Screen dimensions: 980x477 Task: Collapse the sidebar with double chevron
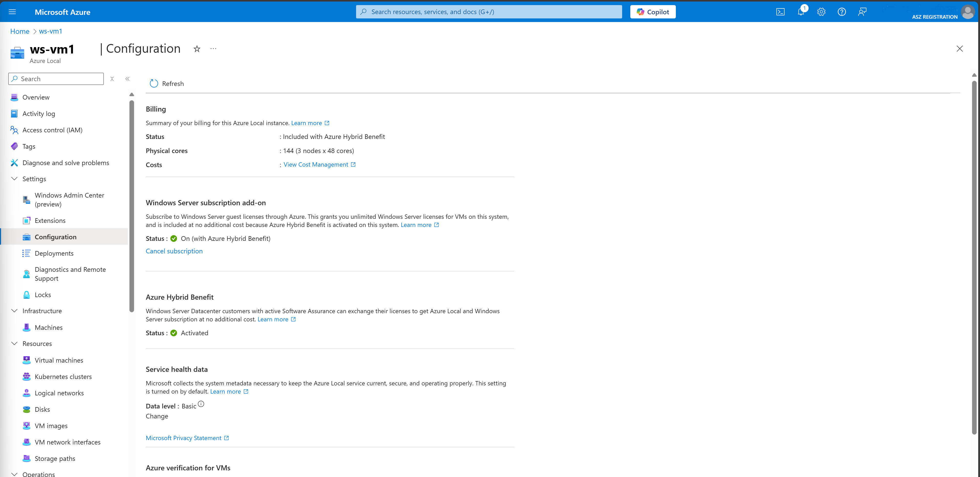pos(127,79)
